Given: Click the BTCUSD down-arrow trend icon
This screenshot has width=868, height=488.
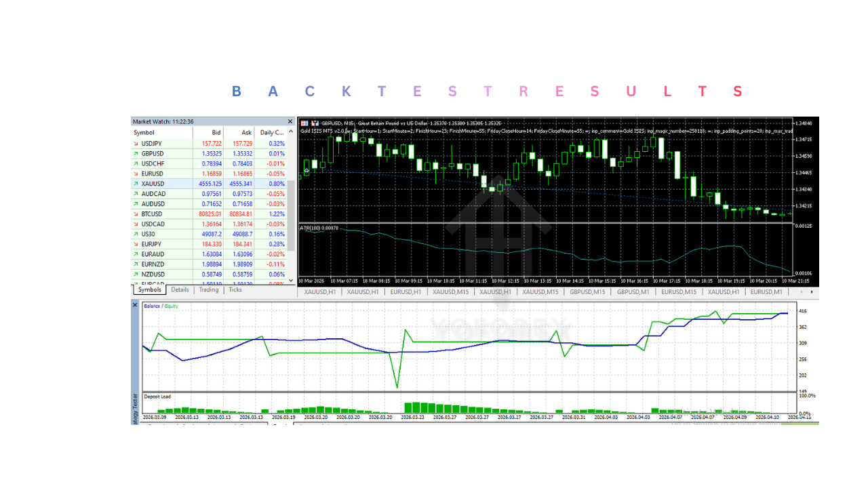Looking at the screenshot, I should 136,213.
